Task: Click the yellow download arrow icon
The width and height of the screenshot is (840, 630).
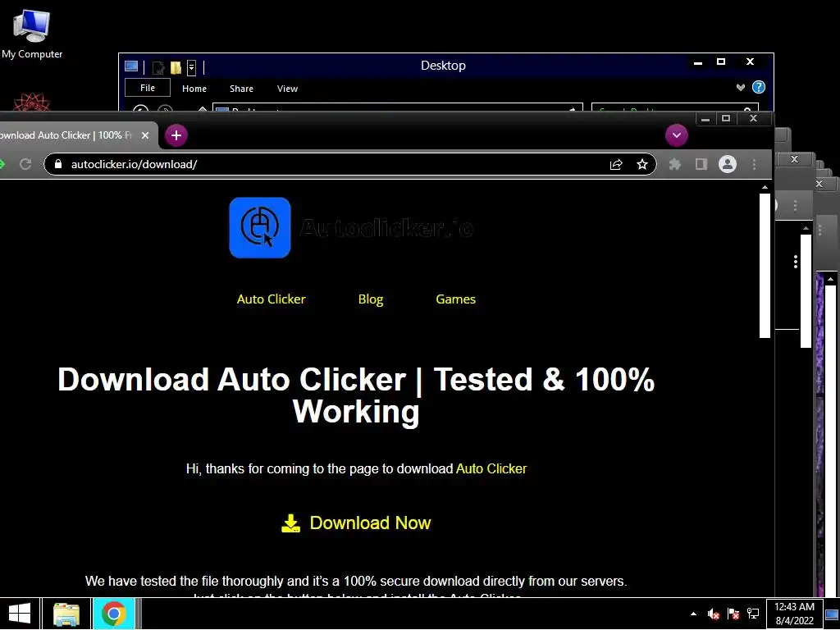Action: tap(291, 523)
